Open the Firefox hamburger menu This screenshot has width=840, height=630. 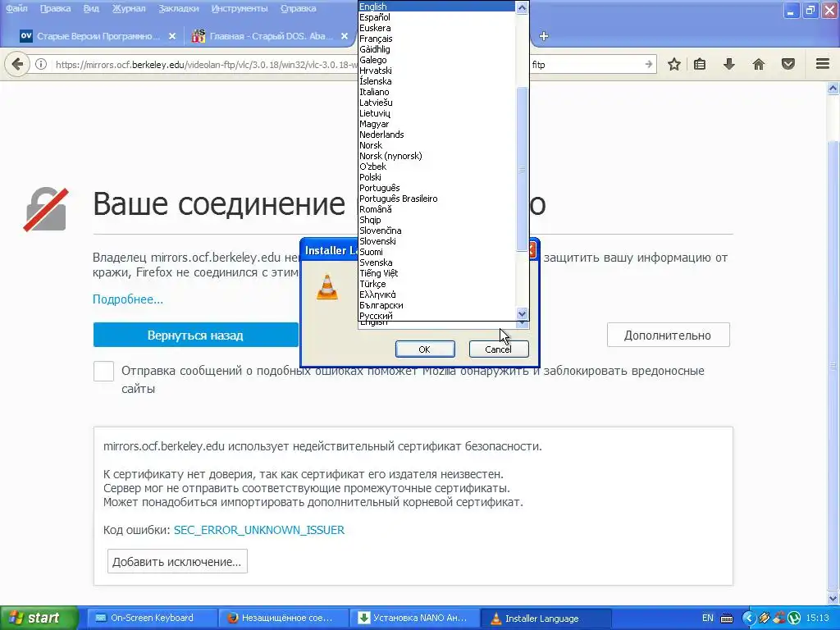point(823,64)
